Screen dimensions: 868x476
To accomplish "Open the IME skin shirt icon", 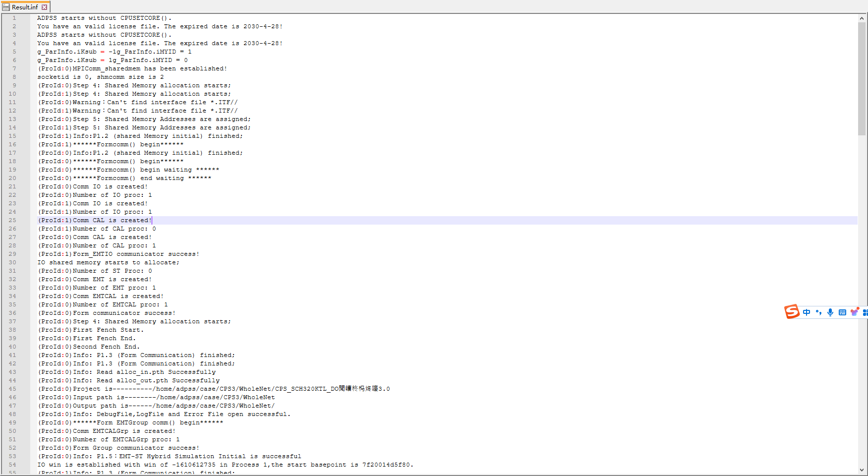I will [x=855, y=312].
